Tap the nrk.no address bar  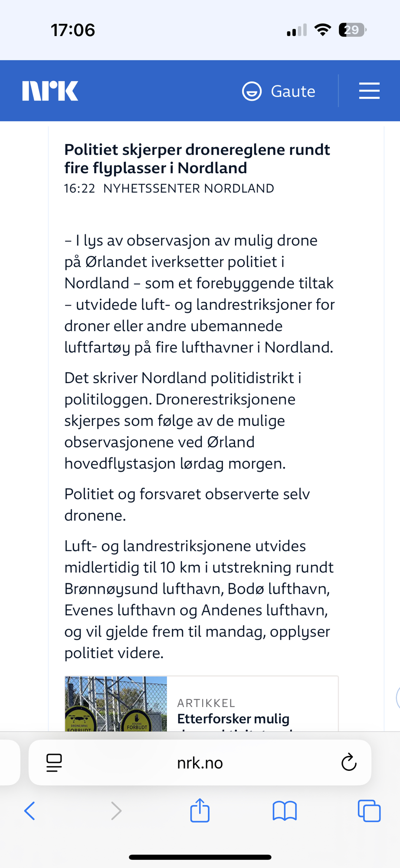(200, 763)
